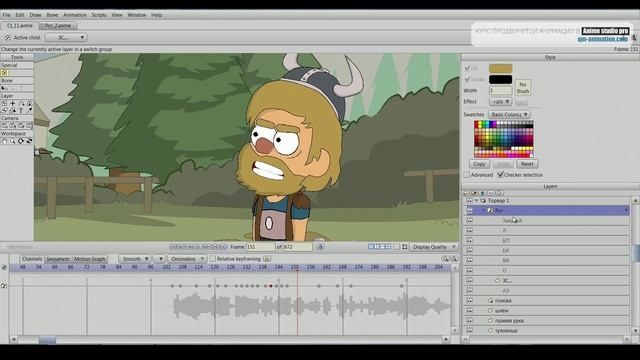Viewport: 640px width, 360px height.
Task: Toggle the Checker selection checkbox
Action: click(500, 175)
